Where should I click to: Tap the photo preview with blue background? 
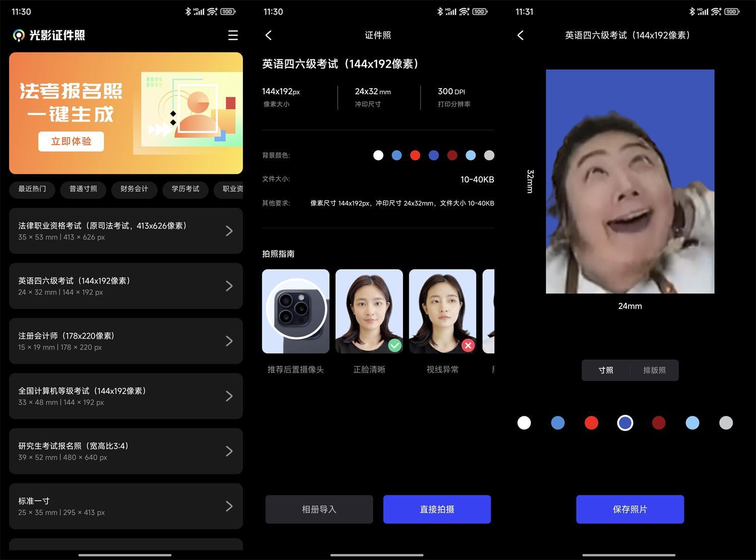629,181
